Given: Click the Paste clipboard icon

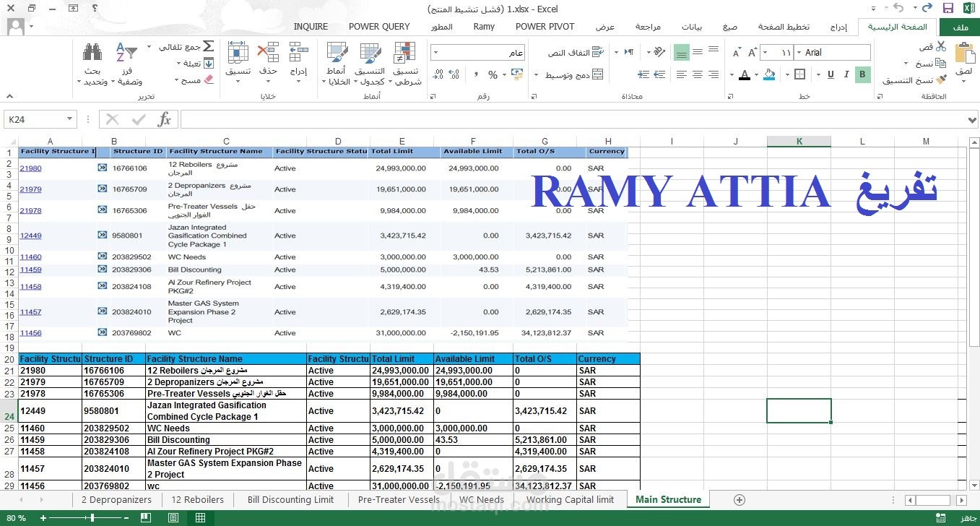Looking at the screenshot, I should [x=964, y=54].
